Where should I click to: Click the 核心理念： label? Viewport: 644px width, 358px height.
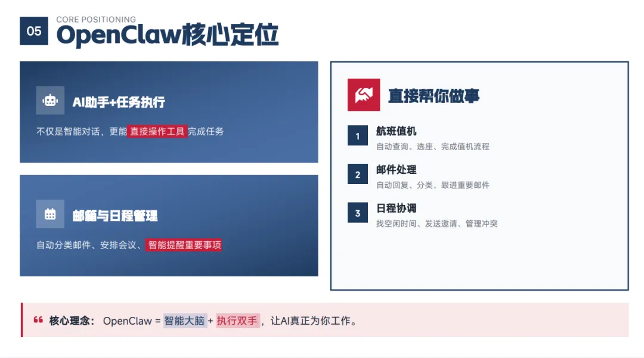(x=72, y=320)
